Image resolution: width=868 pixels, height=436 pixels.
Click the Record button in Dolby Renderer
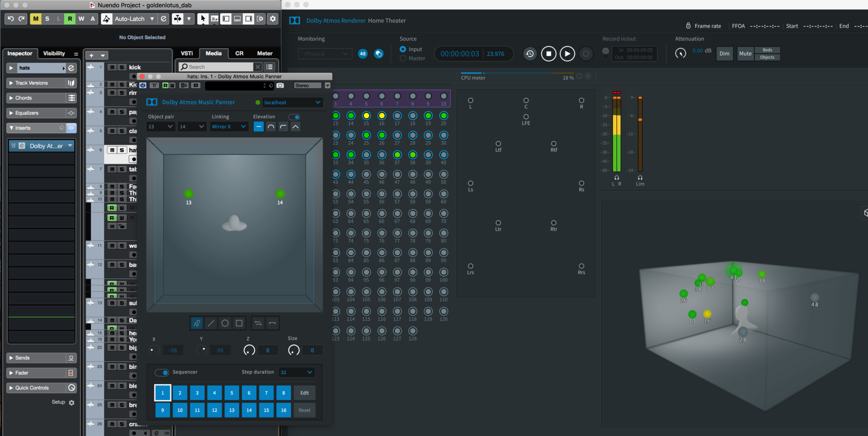tap(586, 54)
